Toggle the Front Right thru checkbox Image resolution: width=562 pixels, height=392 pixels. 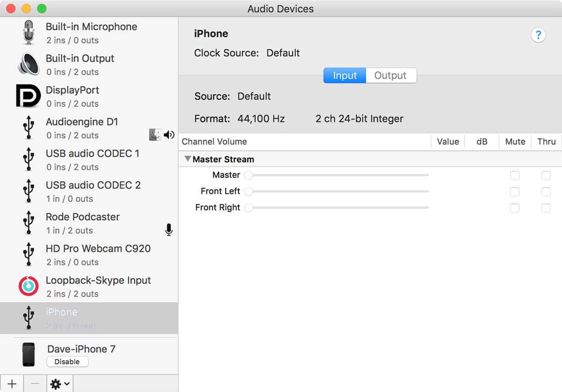click(546, 208)
